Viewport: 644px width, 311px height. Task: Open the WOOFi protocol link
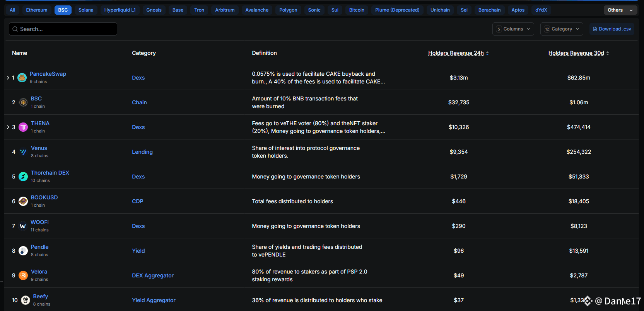point(40,222)
